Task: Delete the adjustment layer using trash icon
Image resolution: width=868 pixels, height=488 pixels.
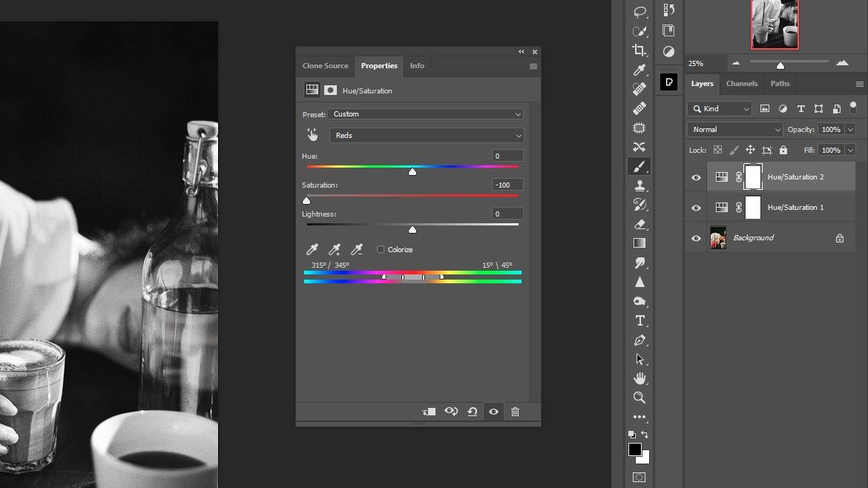Action: click(515, 412)
